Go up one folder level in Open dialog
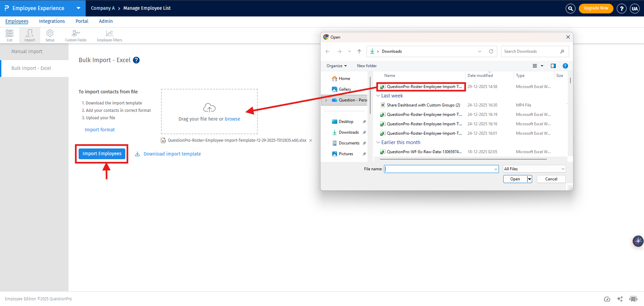Image resolution: width=644 pixels, height=306 pixels. click(x=359, y=51)
